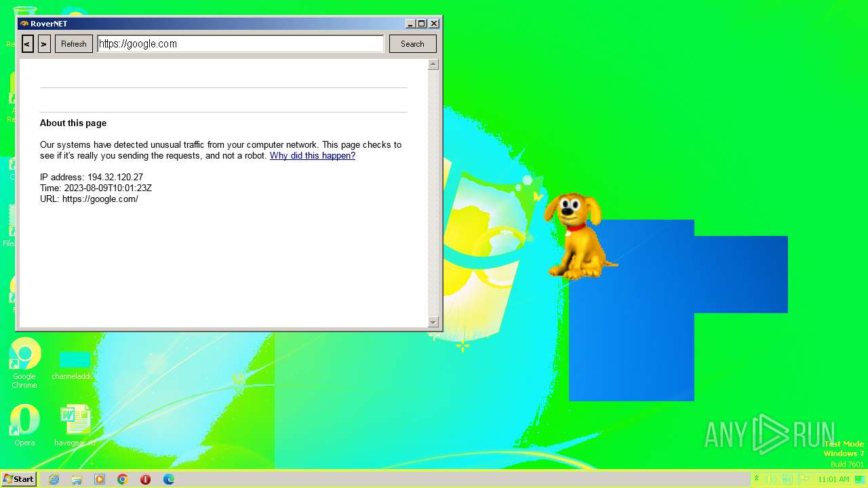868x488 pixels.
Task: Launch Windows Media Player from taskbar
Action: [x=100, y=479]
